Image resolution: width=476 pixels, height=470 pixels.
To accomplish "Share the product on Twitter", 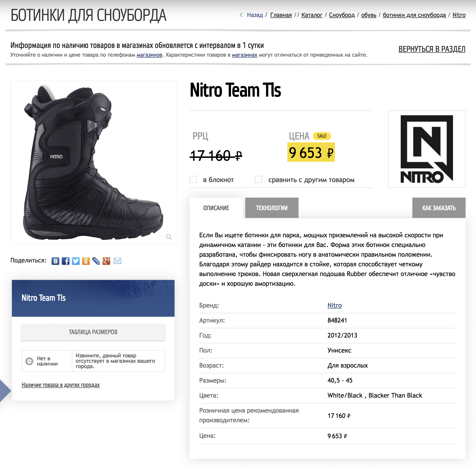I will point(76,261).
